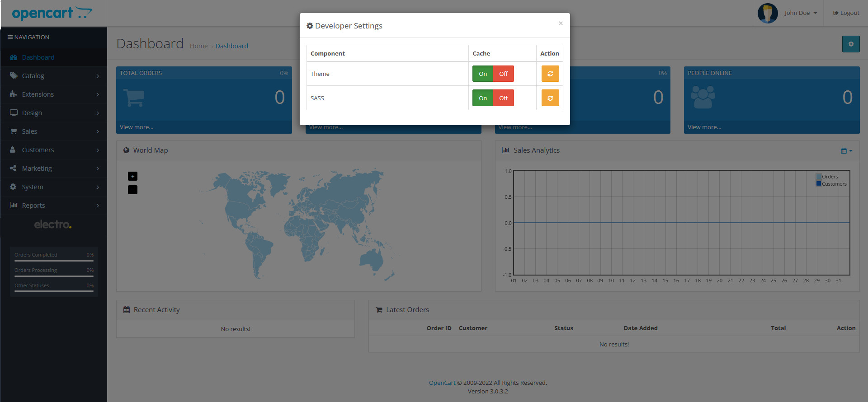
Task: View more on Total Orders tile
Action: pos(137,127)
